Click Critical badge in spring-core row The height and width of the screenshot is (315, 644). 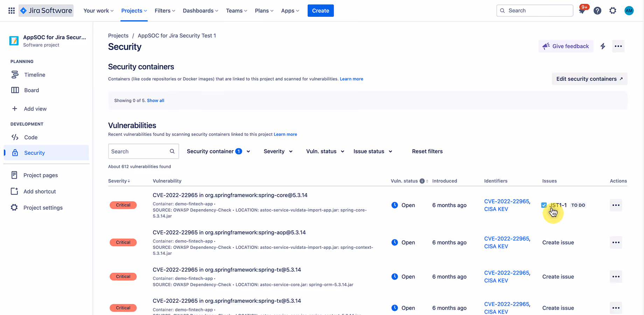point(123,205)
